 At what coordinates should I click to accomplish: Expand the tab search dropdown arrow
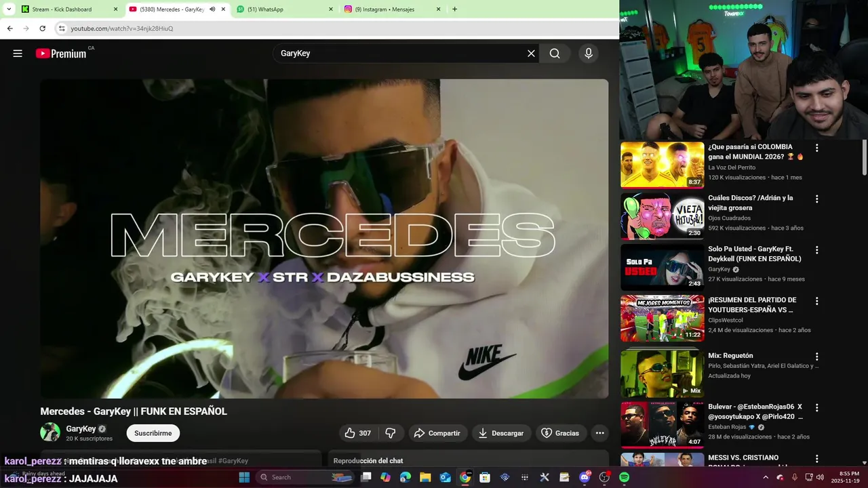click(x=9, y=9)
